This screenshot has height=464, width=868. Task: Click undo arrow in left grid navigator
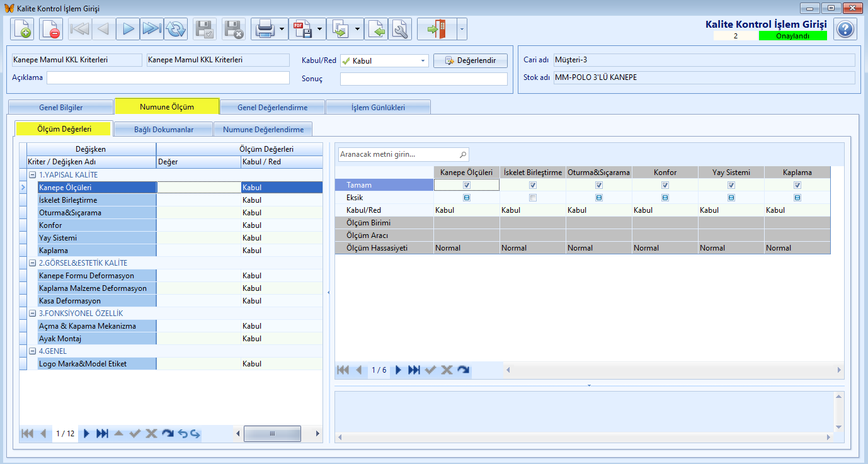pyautogui.click(x=183, y=434)
